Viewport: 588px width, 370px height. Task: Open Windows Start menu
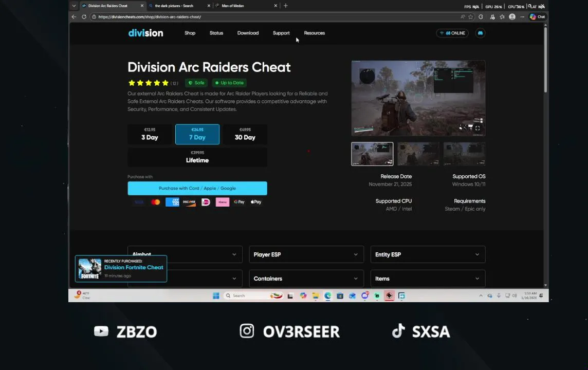point(216,296)
